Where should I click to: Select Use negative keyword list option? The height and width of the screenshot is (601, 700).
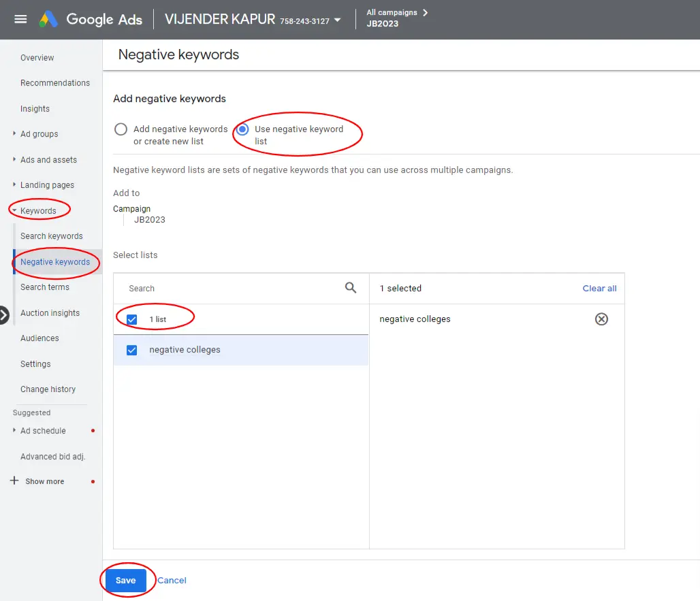point(242,129)
